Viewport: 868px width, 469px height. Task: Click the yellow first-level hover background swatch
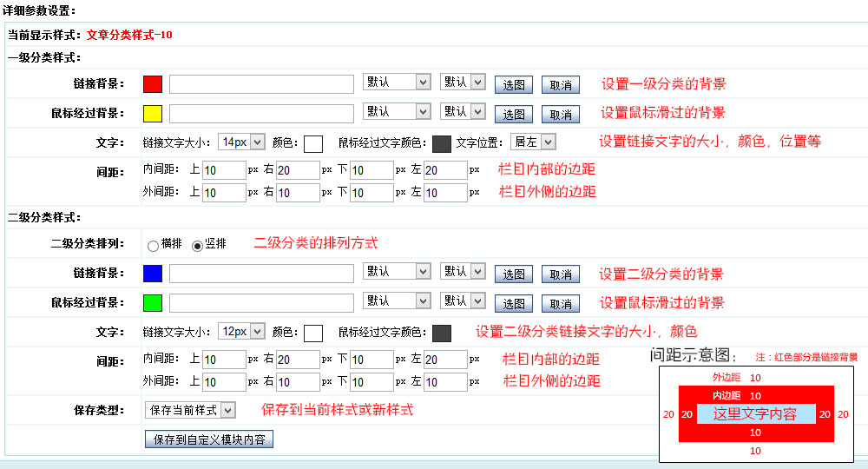pyautogui.click(x=153, y=114)
